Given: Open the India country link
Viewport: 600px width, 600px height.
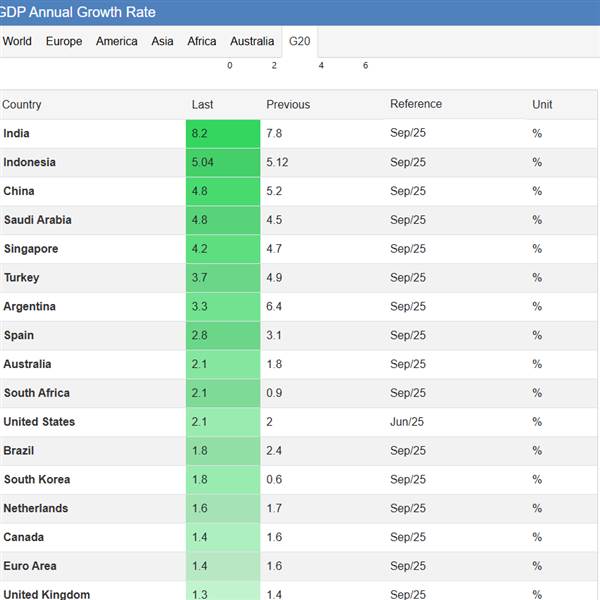Looking at the screenshot, I should [16, 134].
